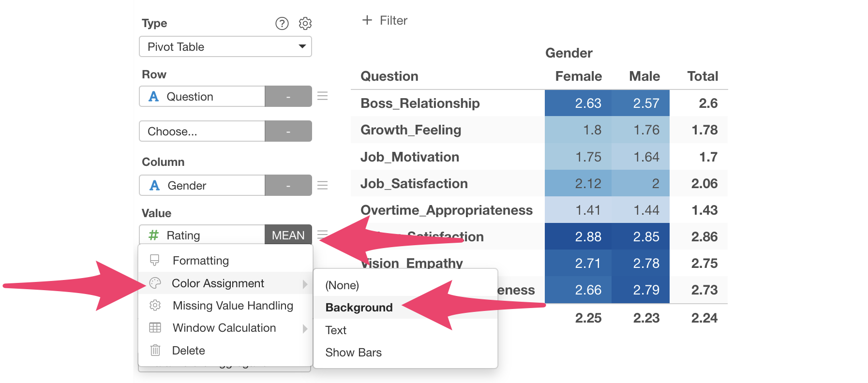Select the Text color assignment option
868x383 pixels.
coord(336,330)
